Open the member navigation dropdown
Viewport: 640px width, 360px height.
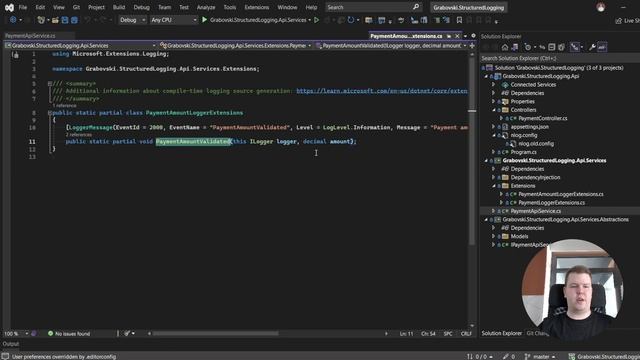[464, 46]
